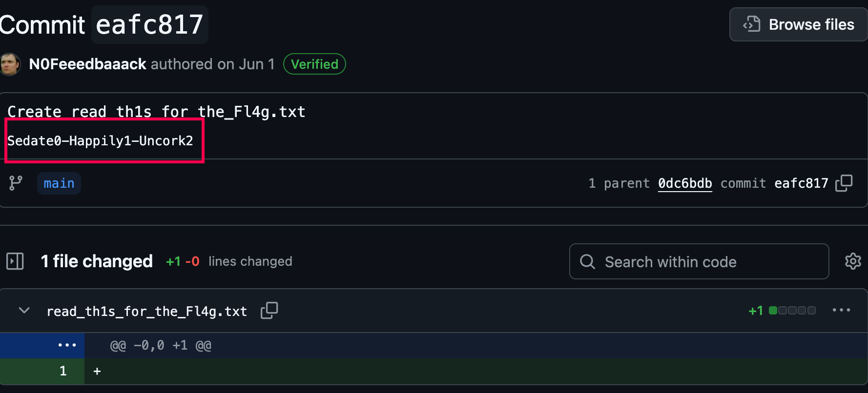Click the green Verified signature badge
This screenshot has width=868, height=393.
314,64
